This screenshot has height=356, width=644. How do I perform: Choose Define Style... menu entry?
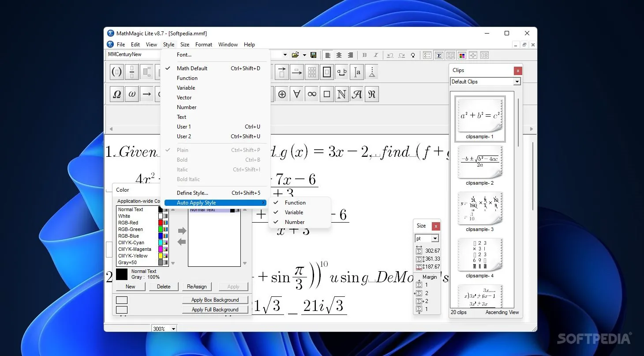(x=215, y=193)
